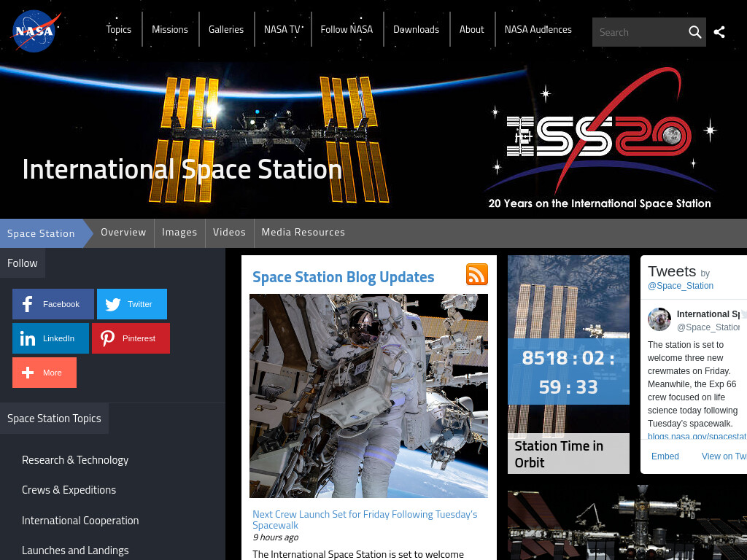Click the International Space Station banner title
This screenshot has height=560, width=747.
(182, 169)
